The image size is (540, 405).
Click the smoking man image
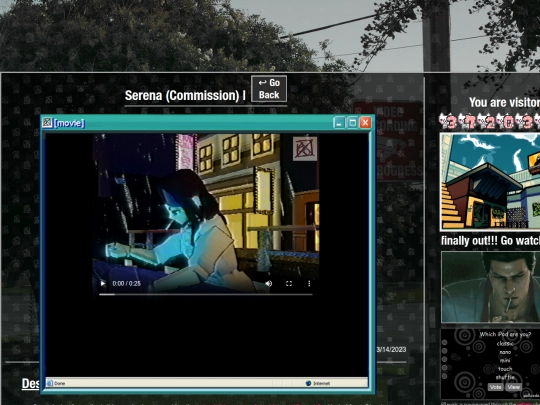(491, 287)
